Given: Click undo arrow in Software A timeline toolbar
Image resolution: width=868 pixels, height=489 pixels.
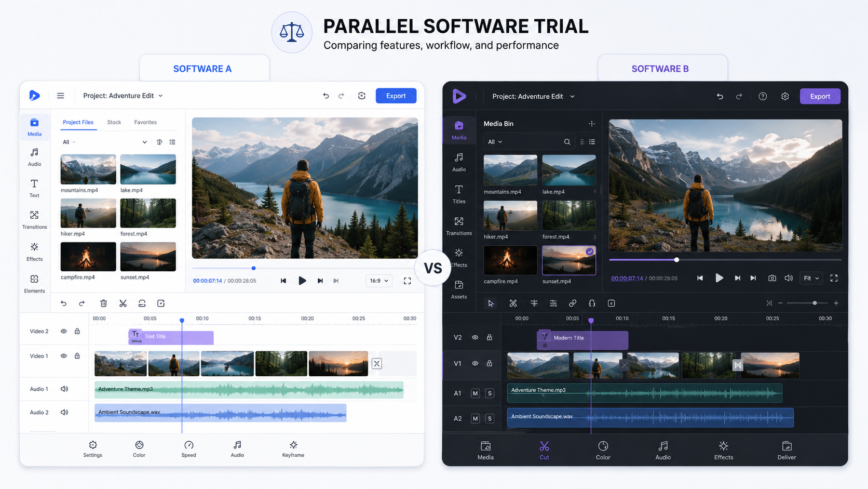Looking at the screenshot, I should [63, 303].
